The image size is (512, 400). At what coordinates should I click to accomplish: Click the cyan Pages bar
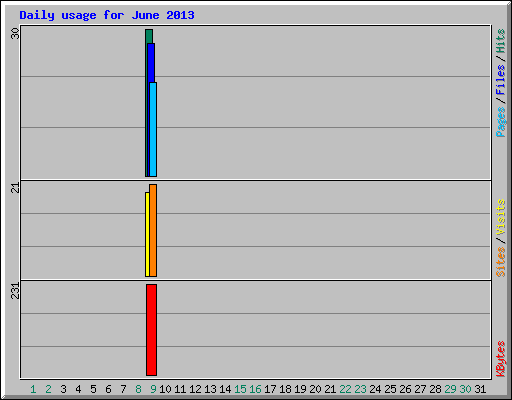tap(153, 129)
